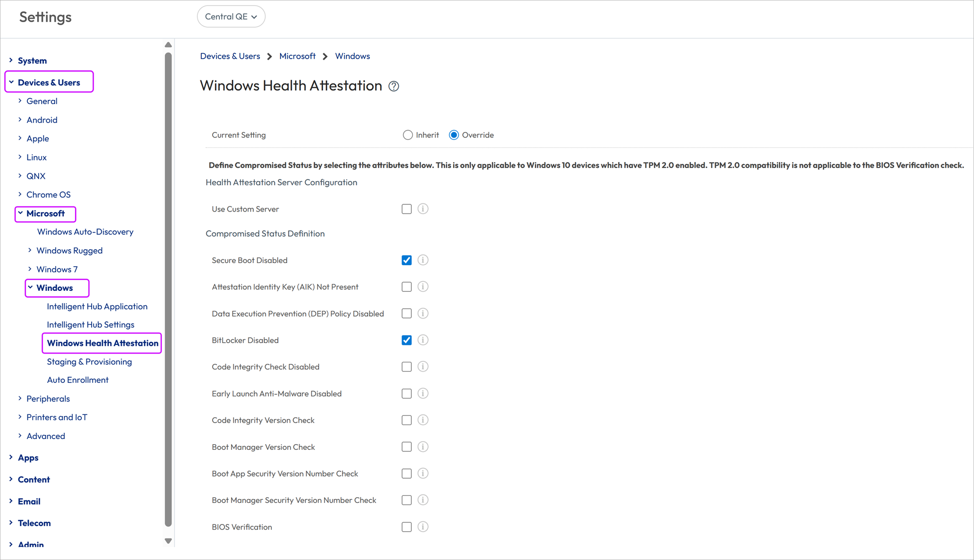Check Data Execution Prevention Policy Disabled box
Screen dimensions: 974x560
point(407,313)
